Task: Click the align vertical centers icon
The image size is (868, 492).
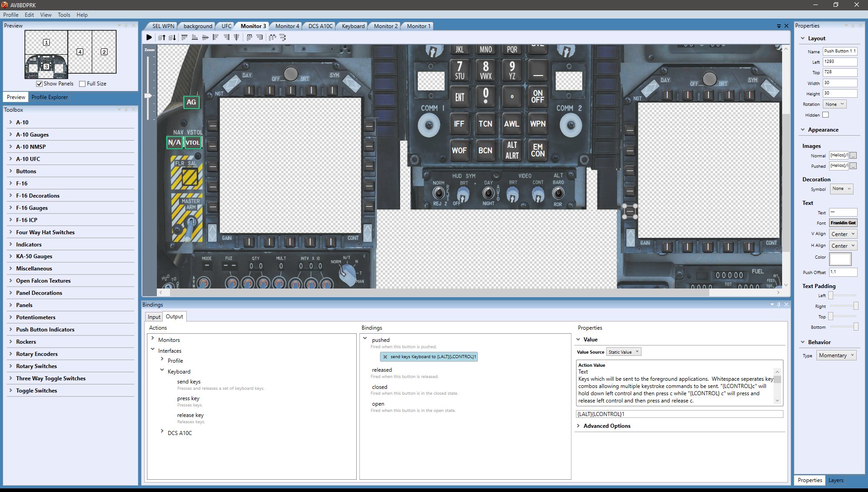Action: point(236,38)
